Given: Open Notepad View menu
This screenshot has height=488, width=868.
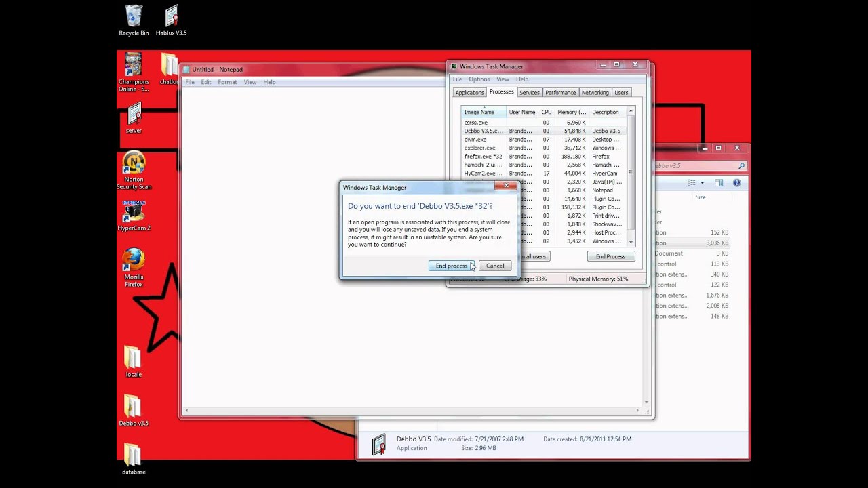Looking at the screenshot, I should pyautogui.click(x=250, y=82).
